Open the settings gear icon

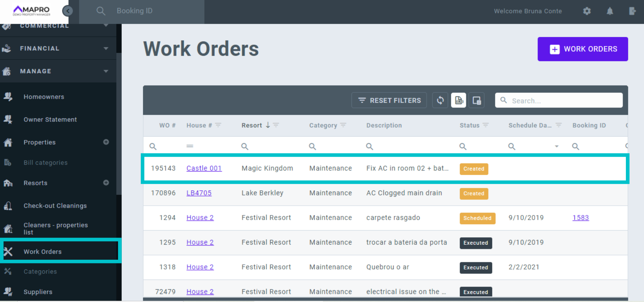pyautogui.click(x=587, y=11)
